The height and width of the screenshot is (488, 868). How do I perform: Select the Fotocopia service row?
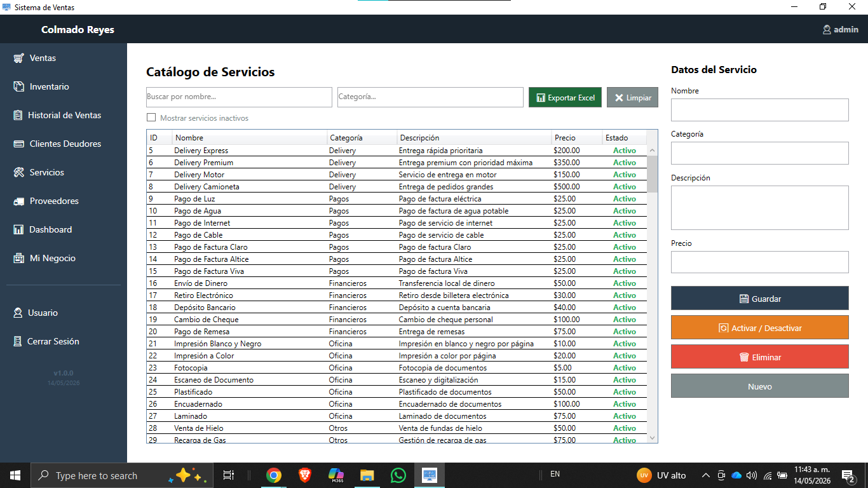[x=397, y=368]
